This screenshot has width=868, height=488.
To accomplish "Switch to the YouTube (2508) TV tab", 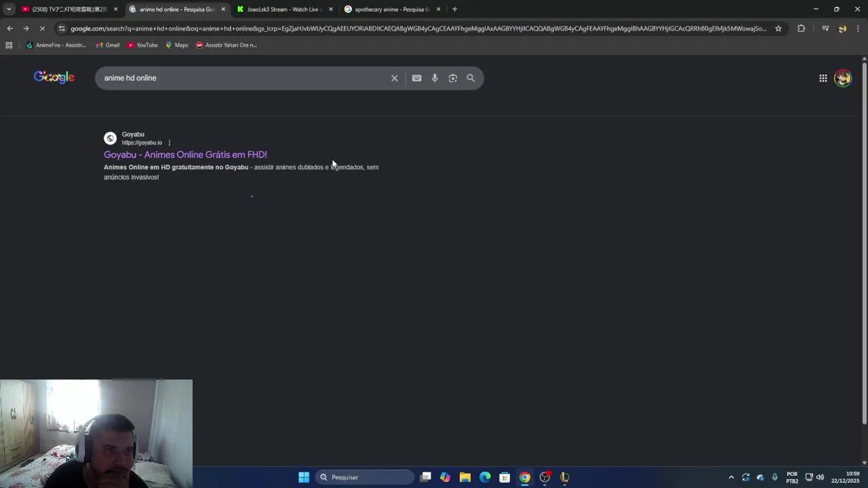I will 69,9.
